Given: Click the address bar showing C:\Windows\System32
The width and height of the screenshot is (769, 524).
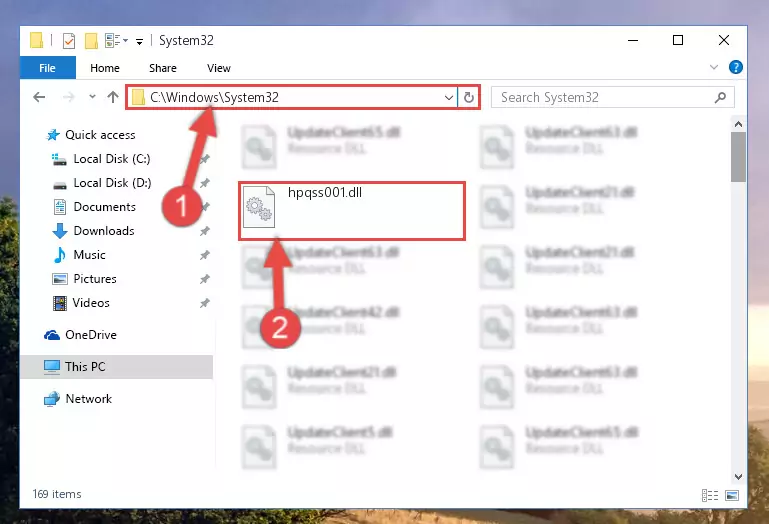Looking at the screenshot, I should click(x=291, y=97).
